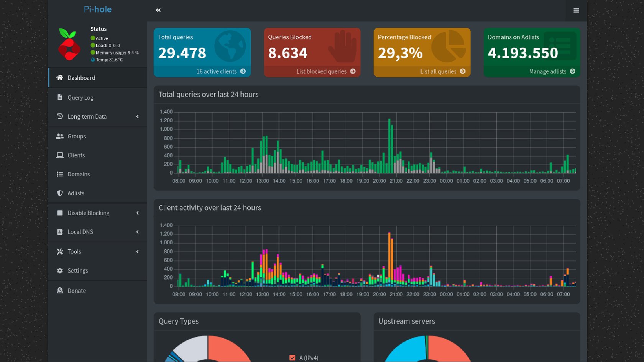Image resolution: width=644 pixels, height=362 pixels.
Task: Click arrow icon beside List blocked queries
Action: tap(353, 71)
